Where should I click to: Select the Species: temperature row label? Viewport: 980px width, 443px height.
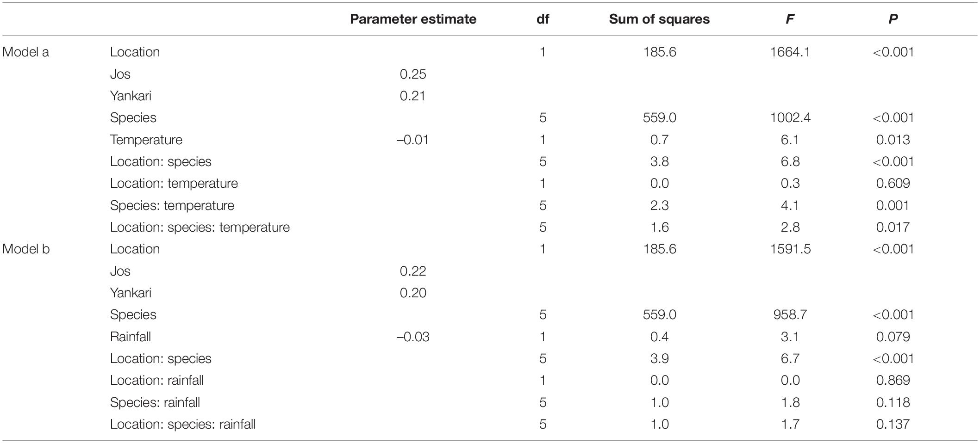(x=172, y=205)
